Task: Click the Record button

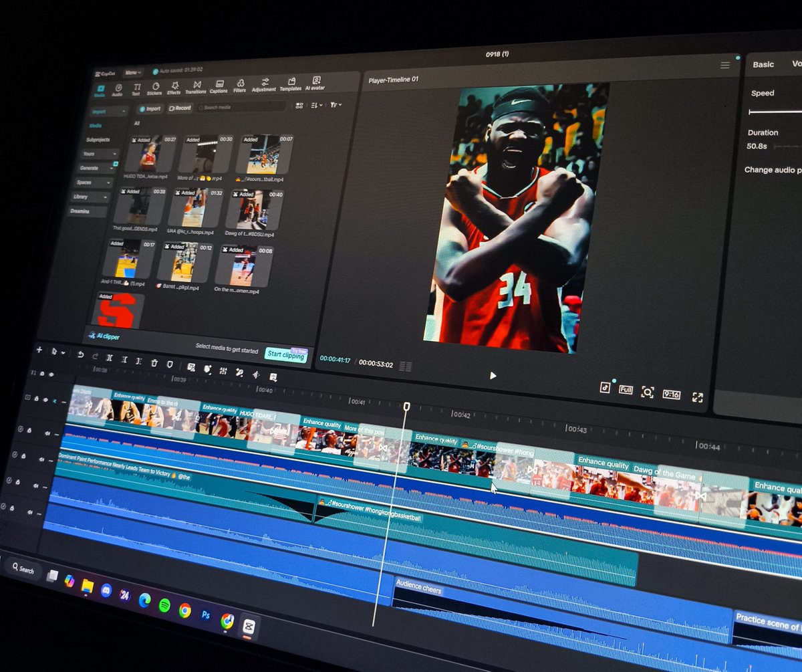Action: pyautogui.click(x=180, y=108)
